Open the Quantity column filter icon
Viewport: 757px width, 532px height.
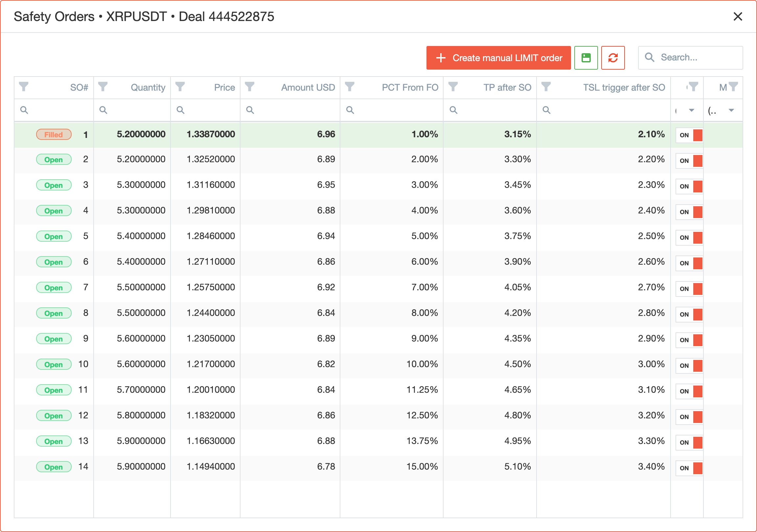(103, 87)
